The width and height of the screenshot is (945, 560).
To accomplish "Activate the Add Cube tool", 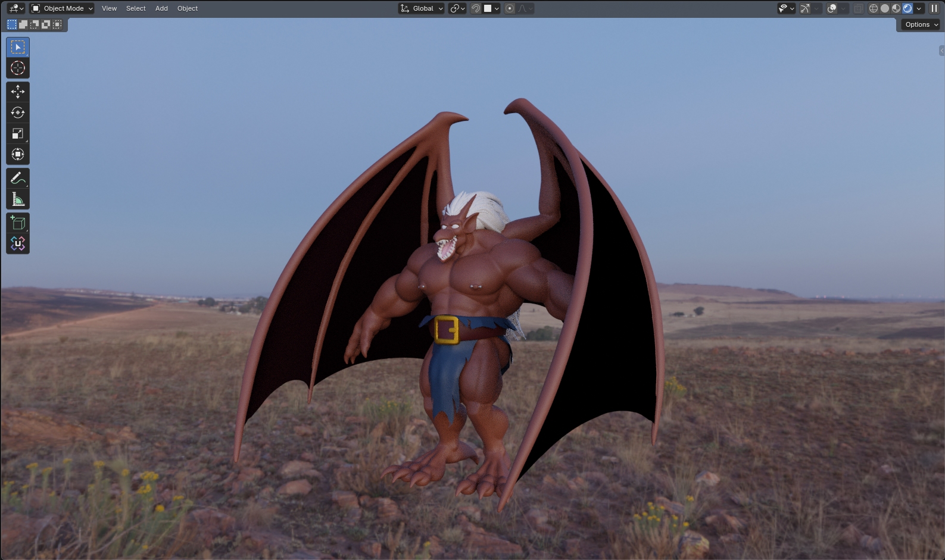I will pyautogui.click(x=18, y=223).
